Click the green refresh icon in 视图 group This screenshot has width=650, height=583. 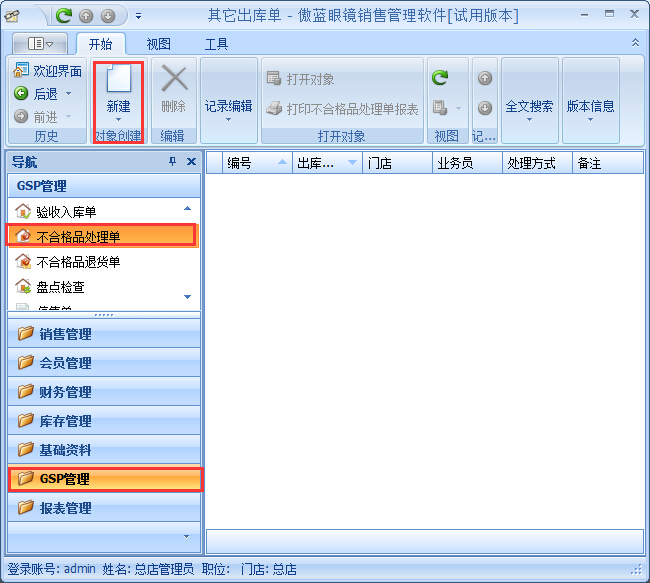pyautogui.click(x=440, y=78)
